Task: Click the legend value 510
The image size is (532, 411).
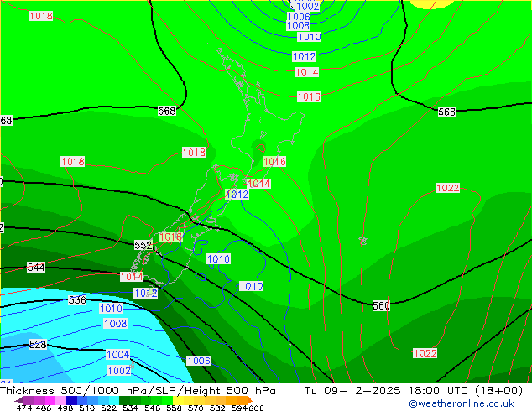Action: pos(87,408)
